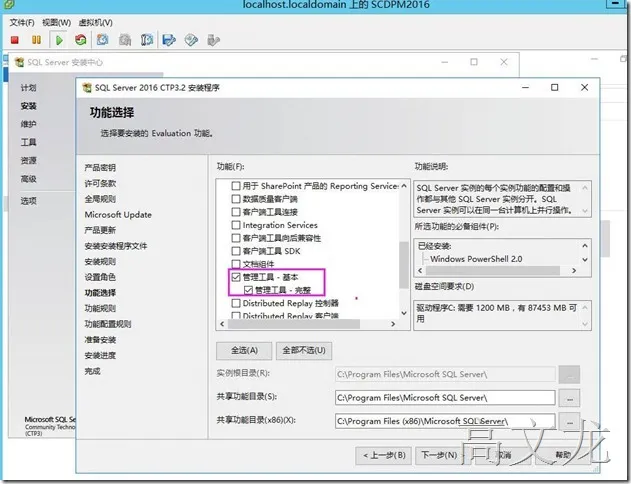631x484 pixels.
Task: Click the 产品密钥 step in sidebar
Action: click(100, 167)
